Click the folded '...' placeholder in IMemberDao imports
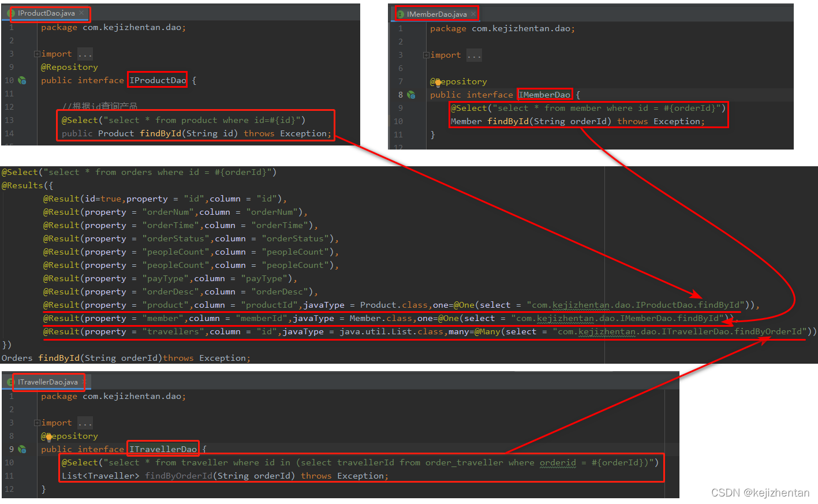Viewport: 818px width, 504px height. (474, 55)
